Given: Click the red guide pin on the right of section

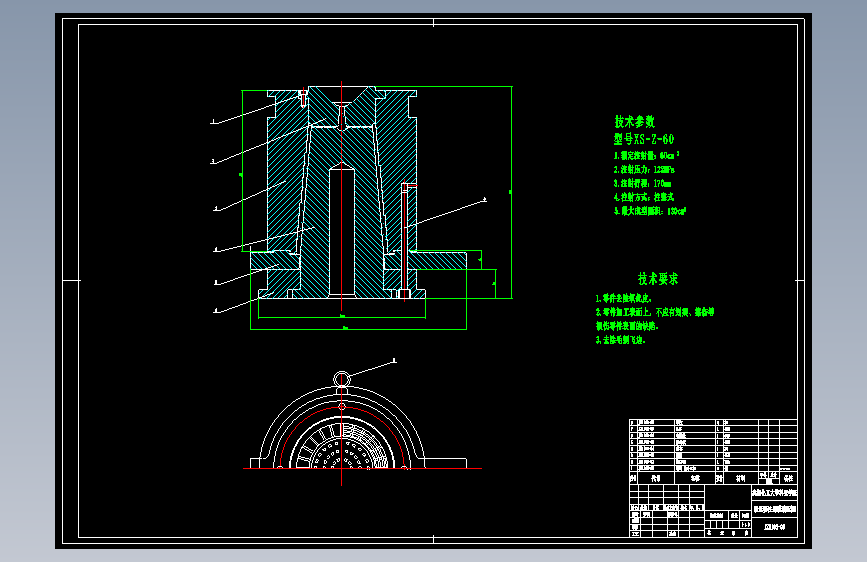Looking at the screenshot, I should pyautogui.click(x=405, y=241).
